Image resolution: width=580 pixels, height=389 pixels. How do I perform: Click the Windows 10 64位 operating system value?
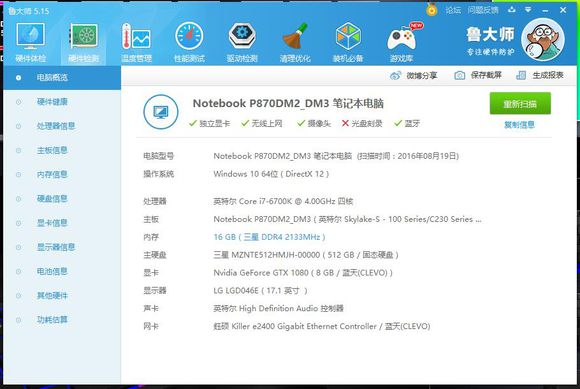click(271, 174)
